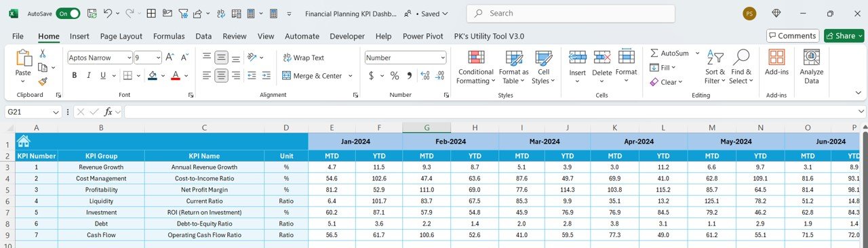Apply the Percent Style

click(x=395, y=76)
